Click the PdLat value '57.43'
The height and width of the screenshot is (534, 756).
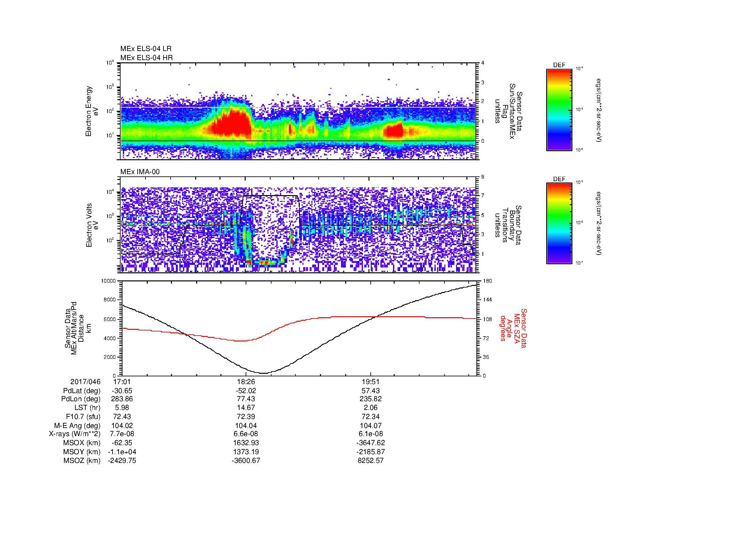(370, 391)
